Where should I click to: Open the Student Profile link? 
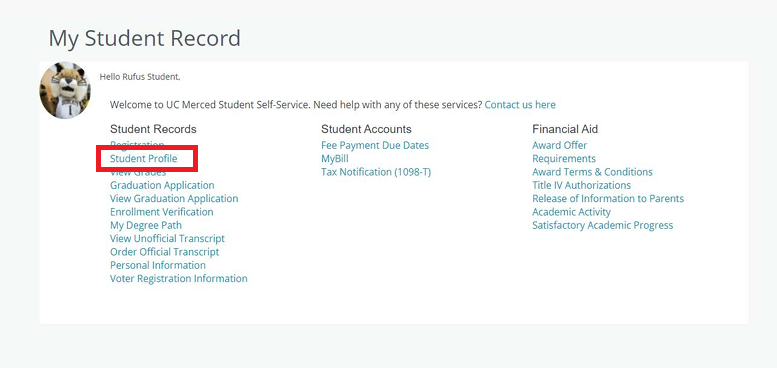click(144, 158)
